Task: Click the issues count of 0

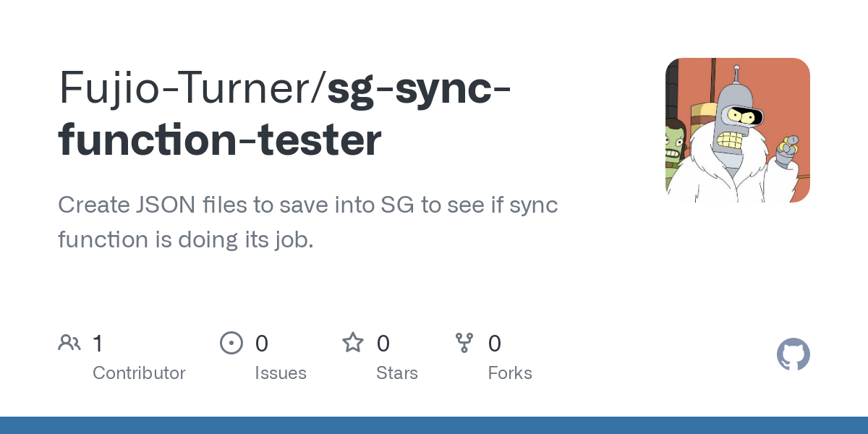Action: coord(262,343)
